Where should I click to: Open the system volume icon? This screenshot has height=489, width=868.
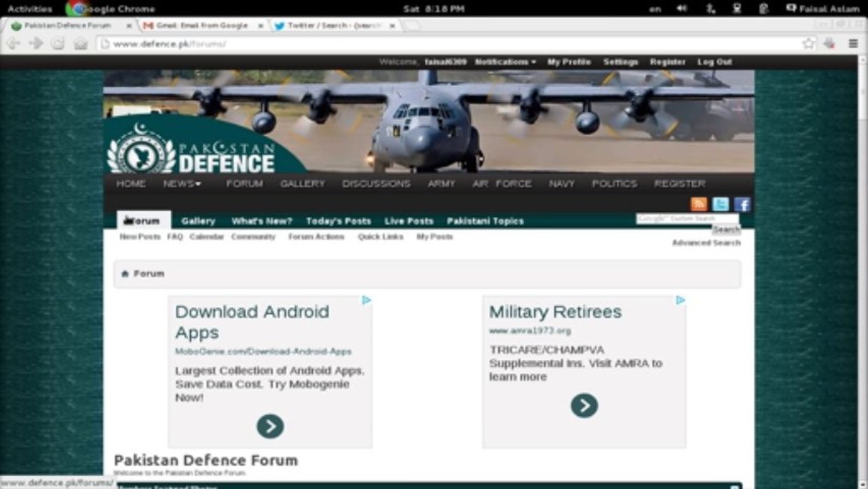point(682,8)
